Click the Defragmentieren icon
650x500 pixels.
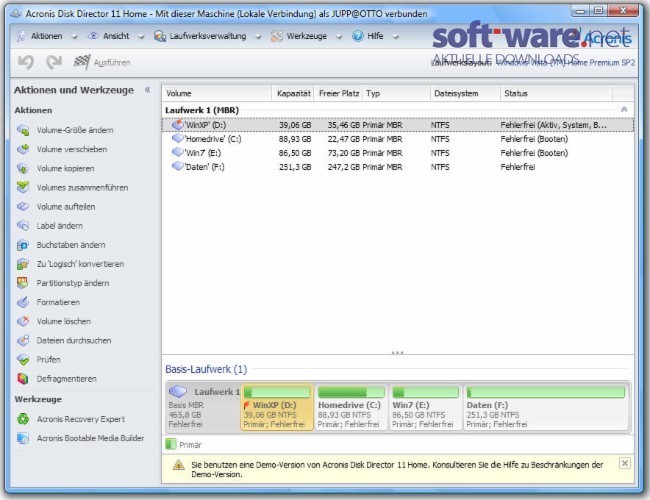click(x=23, y=379)
